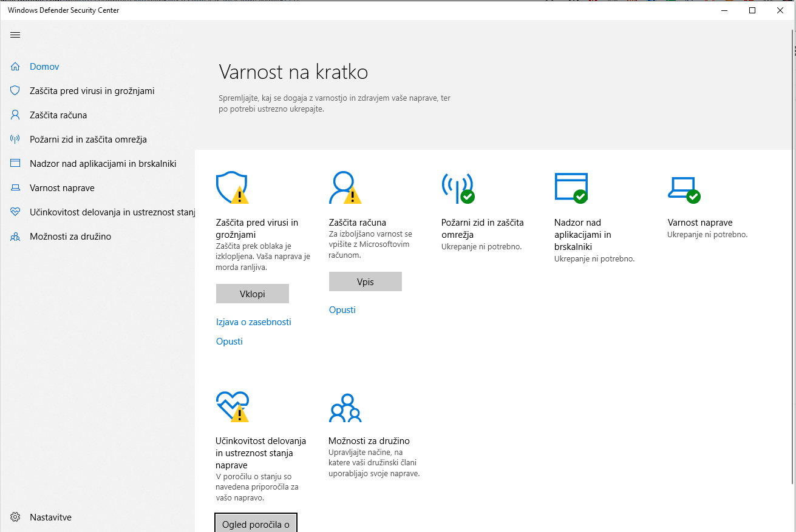
Task: Click the Ogled poročila o button
Action: coord(256,523)
